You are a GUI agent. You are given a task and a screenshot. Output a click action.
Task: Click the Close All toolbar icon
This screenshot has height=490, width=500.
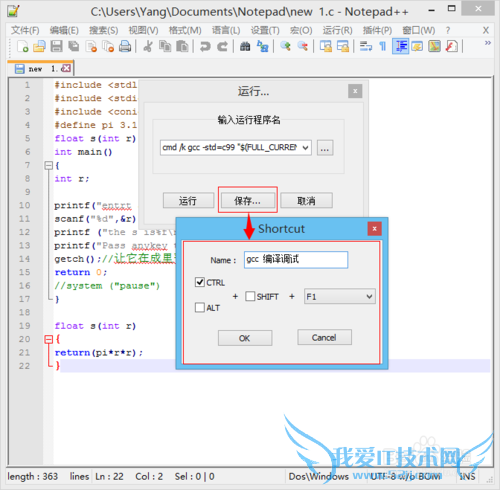pyautogui.click(x=108, y=46)
